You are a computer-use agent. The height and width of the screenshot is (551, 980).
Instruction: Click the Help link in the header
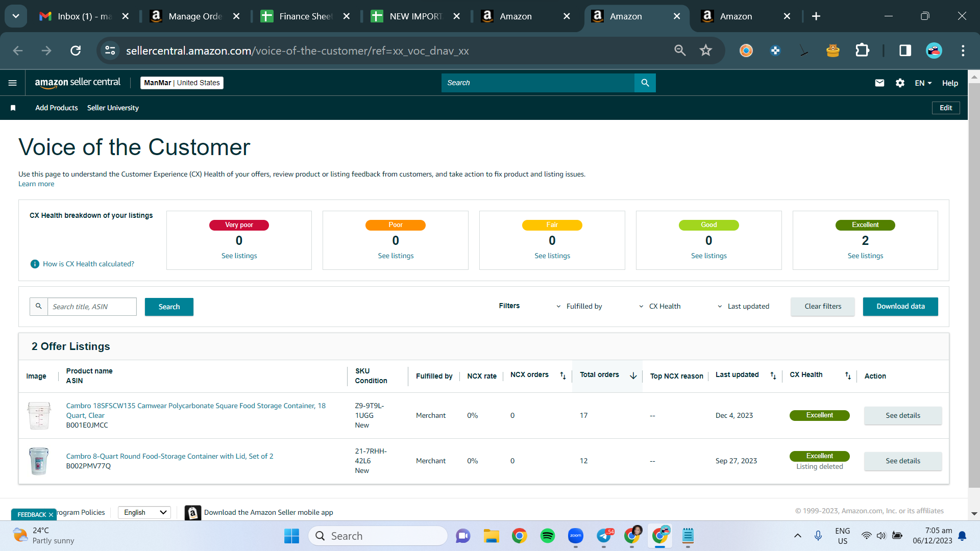point(950,83)
